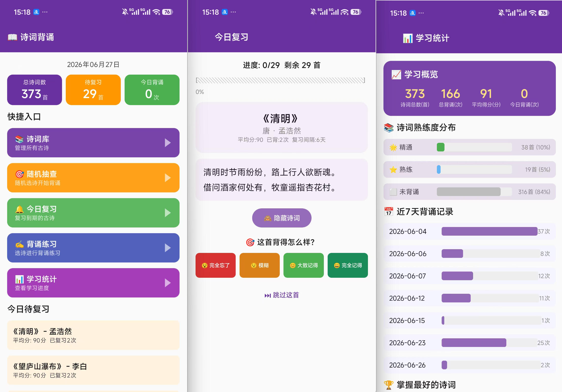Image resolution: width=562 pixels, height=392 pixels.
Task: Open the 今日复习 card arrow
Action: [x=168, y=213]
